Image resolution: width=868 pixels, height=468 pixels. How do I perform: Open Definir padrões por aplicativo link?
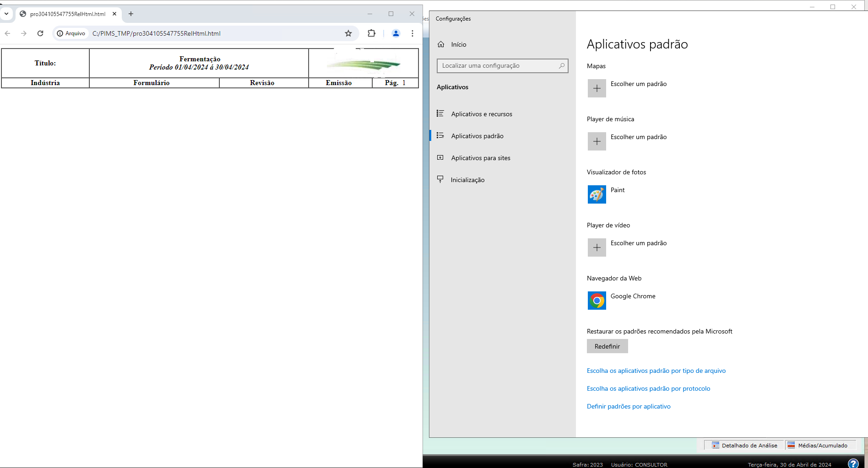[x=629, y=406]
